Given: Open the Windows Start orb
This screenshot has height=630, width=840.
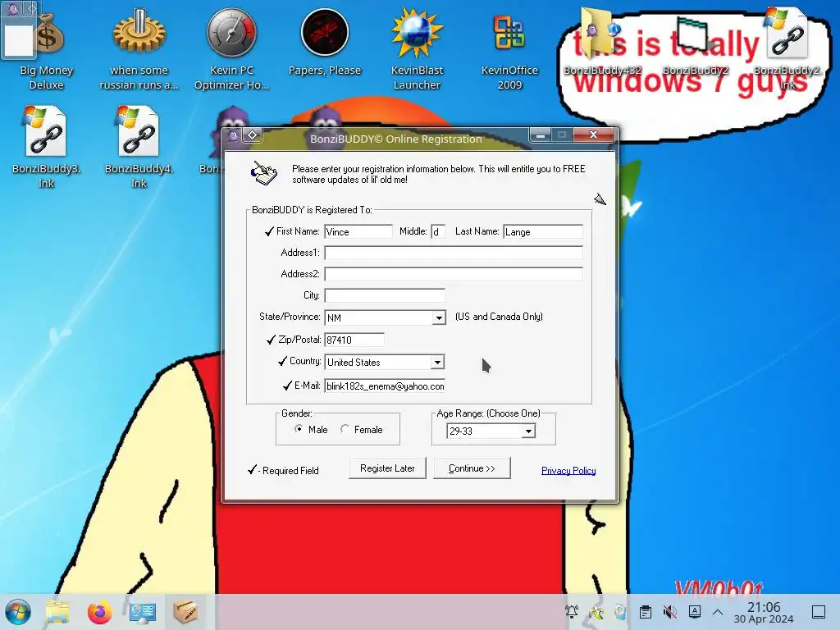Looking at the screenshot, I should 18,612.
